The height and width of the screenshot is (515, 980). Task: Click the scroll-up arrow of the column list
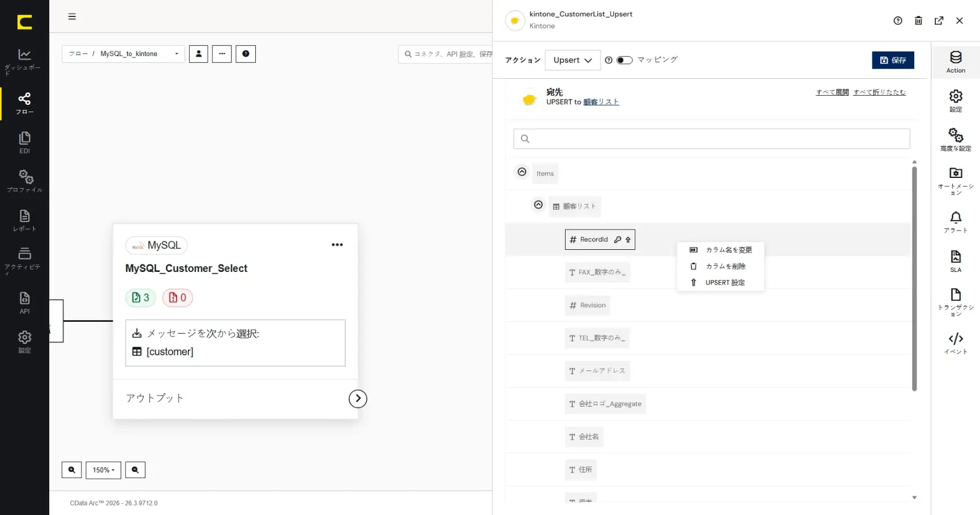(914, 162)
